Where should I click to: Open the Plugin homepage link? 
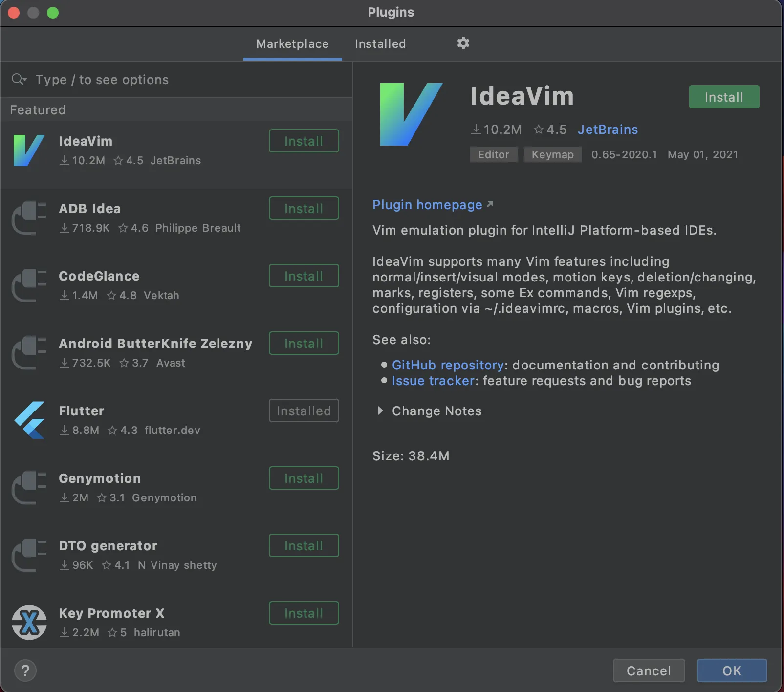click(x=427, y=205)
